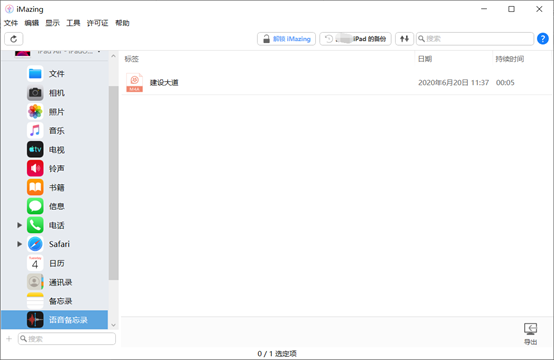Open the iPad Air device dropdown
This screenshot has width=554, height=360.
(99, 52)
